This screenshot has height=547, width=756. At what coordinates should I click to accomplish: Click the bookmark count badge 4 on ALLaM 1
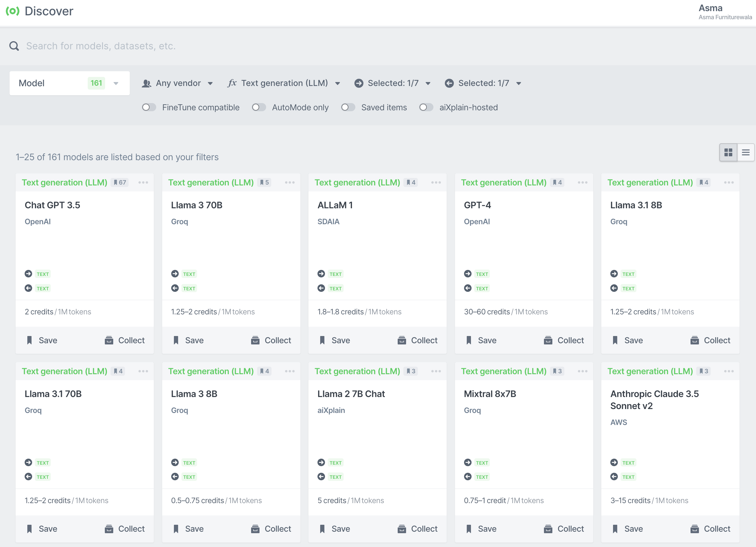pyautogui.click(x=411, y=182)
